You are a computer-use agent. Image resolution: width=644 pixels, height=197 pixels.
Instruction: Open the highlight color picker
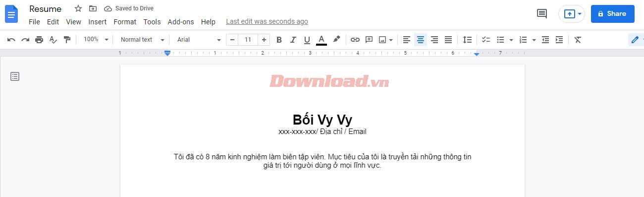336,40
